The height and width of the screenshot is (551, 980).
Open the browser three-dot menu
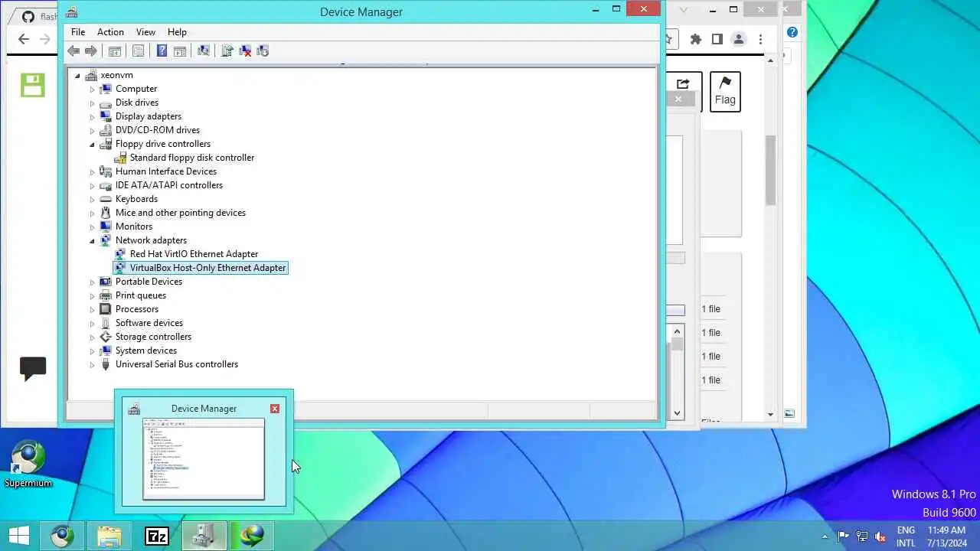[760, 39]
